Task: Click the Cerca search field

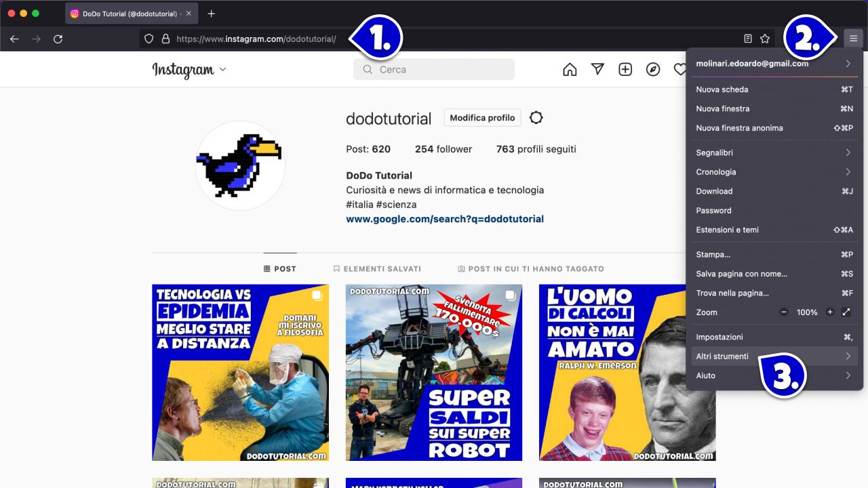Action: pyautogui.click(x=434, y=69)
